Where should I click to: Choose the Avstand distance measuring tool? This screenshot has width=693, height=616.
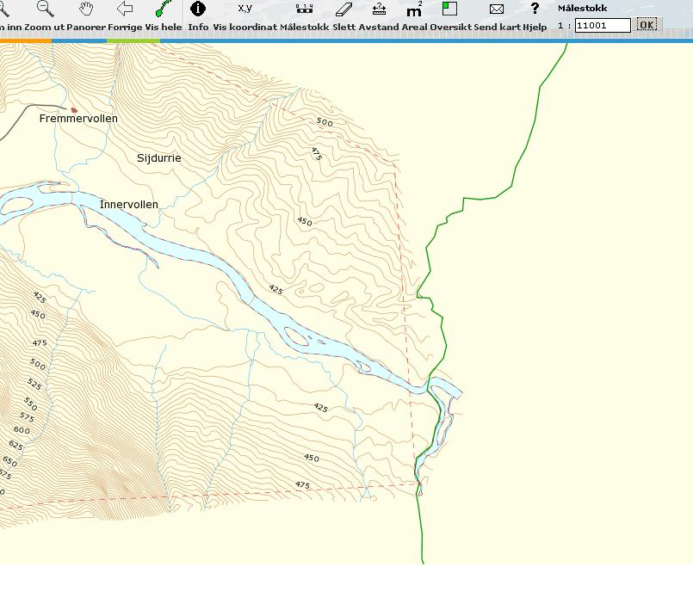click(x=379, y=9)
